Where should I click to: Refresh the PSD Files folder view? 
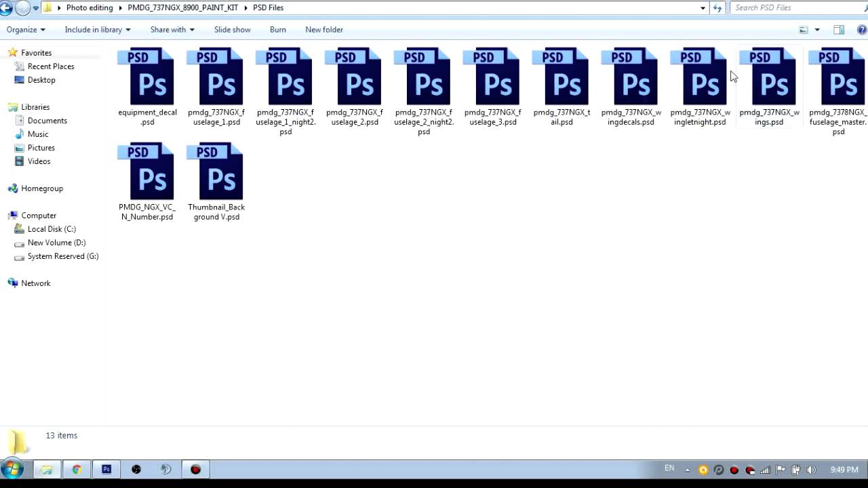point(717,8)
